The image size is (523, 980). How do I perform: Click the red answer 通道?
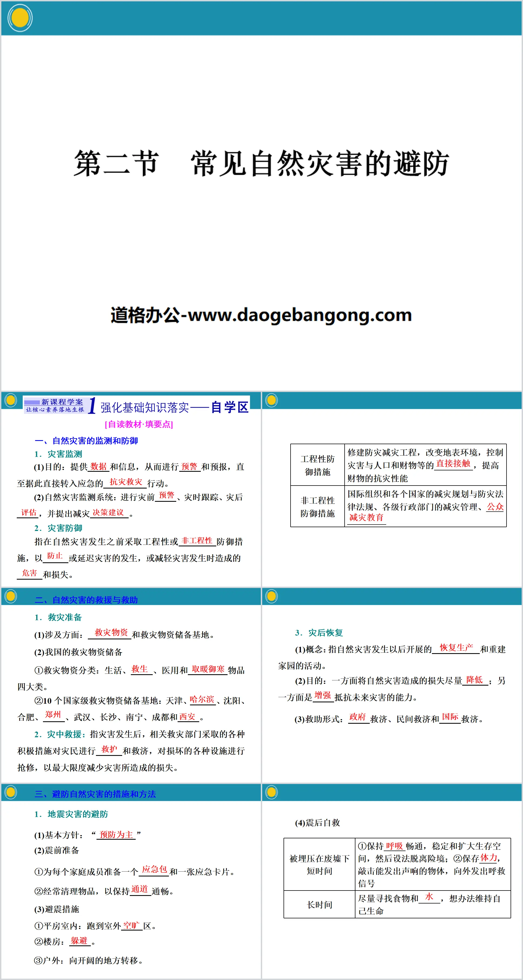(139, 889)
